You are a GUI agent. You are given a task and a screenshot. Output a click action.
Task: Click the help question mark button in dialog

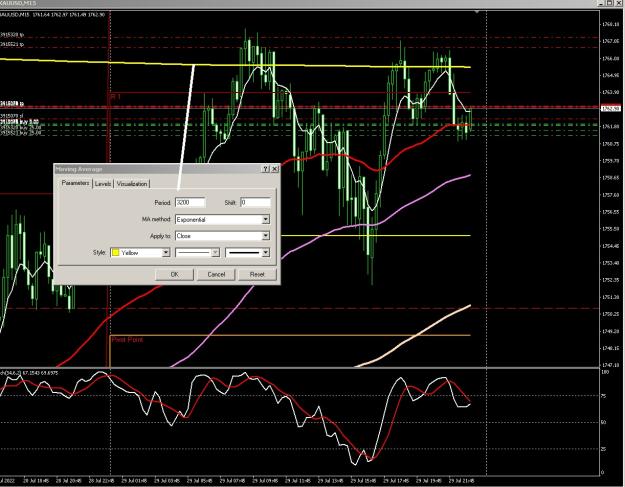266,169
